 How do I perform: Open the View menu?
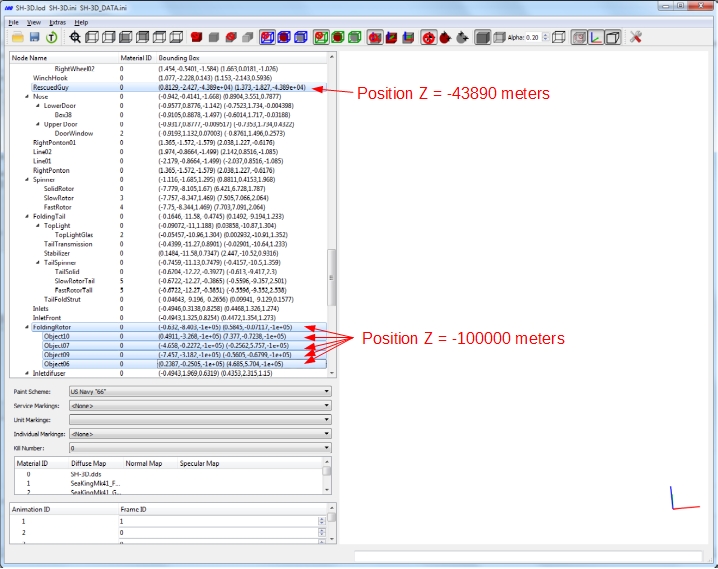(x=33, y=22)
